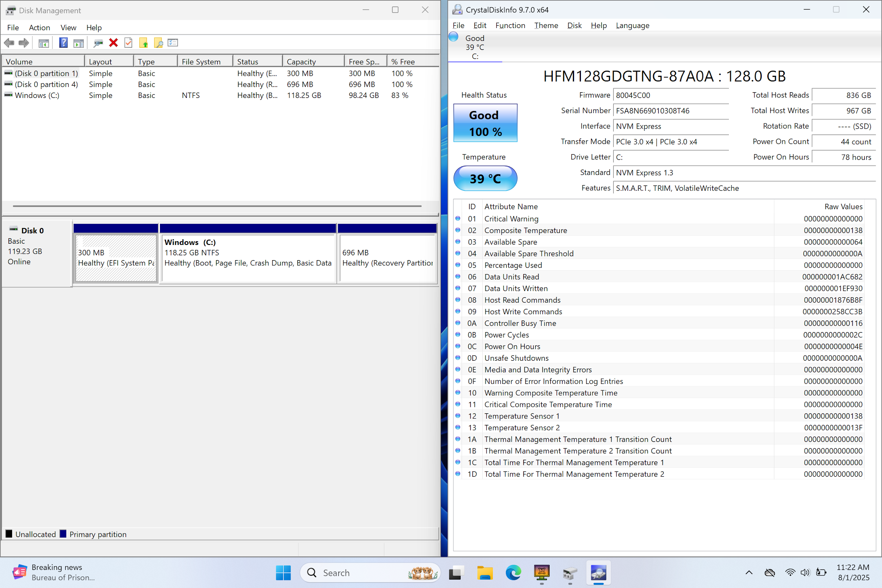The width and height of the screenshot is (882, 588).
Task: Open Microsoft Edge from the taskbar
Action: (x=513, y=573)
